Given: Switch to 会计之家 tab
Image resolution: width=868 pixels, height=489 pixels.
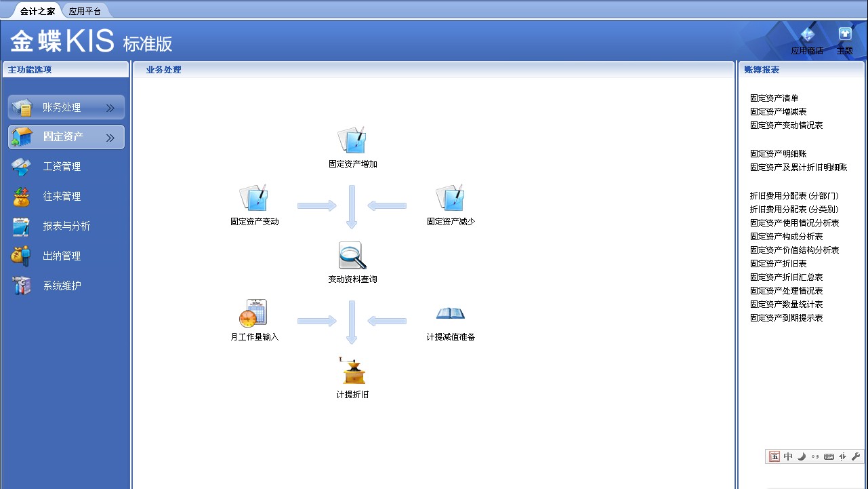Looking at the screenshot, I should coord(37,12).
